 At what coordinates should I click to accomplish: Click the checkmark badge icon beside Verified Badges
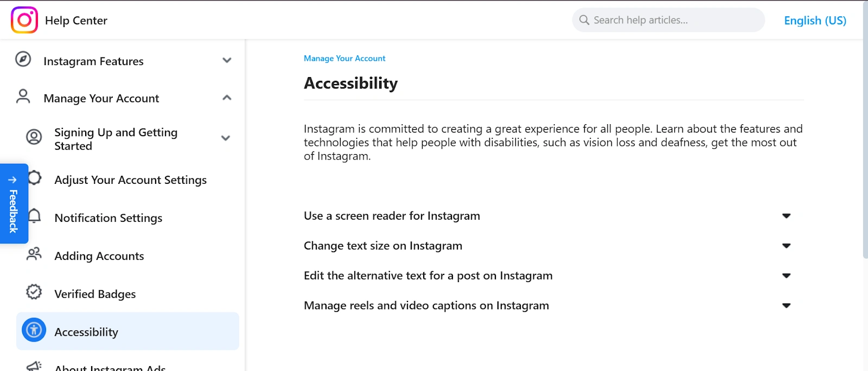pyautogui.click(x=34, y=292)
